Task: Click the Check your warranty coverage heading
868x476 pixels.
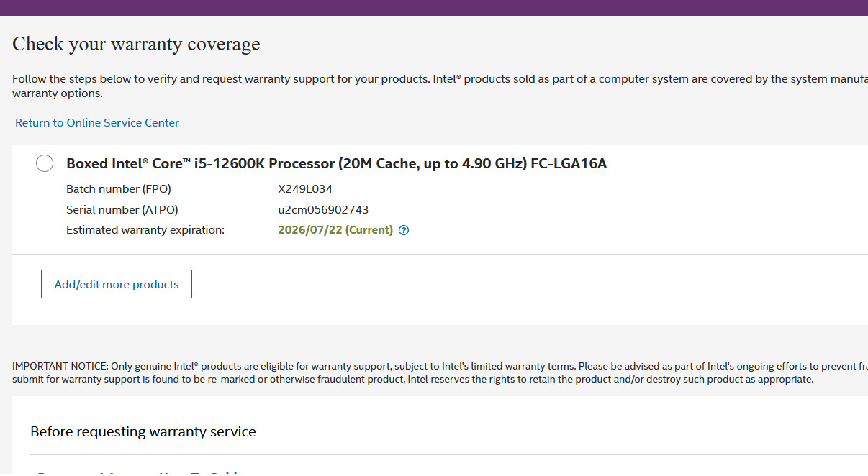Action: tap(136, 45)
